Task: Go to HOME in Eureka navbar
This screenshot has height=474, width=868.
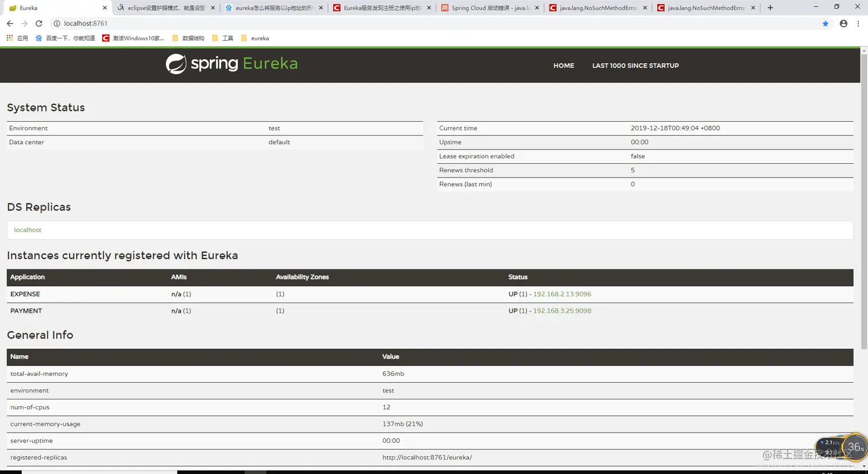Action: click(x=564, y=65)
